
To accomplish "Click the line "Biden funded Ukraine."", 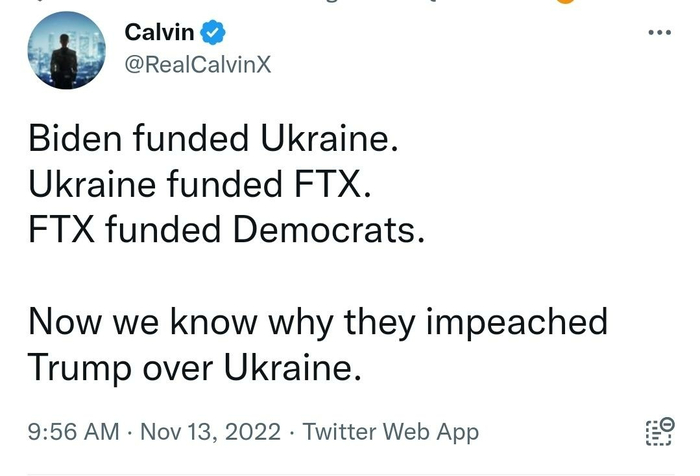I will point(213,139).
